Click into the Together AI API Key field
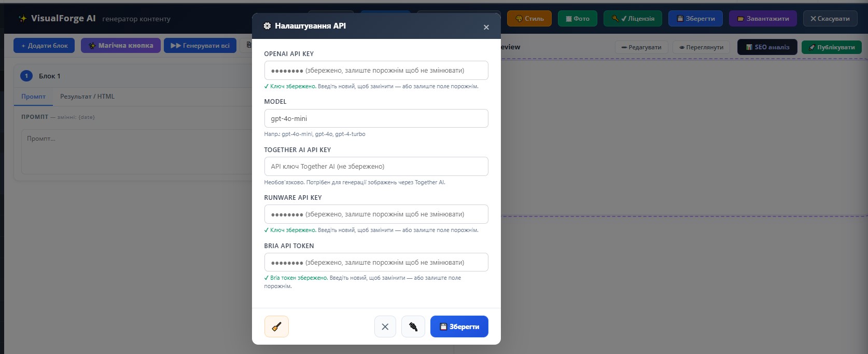The image size is (868, 354). pos(376,167)
